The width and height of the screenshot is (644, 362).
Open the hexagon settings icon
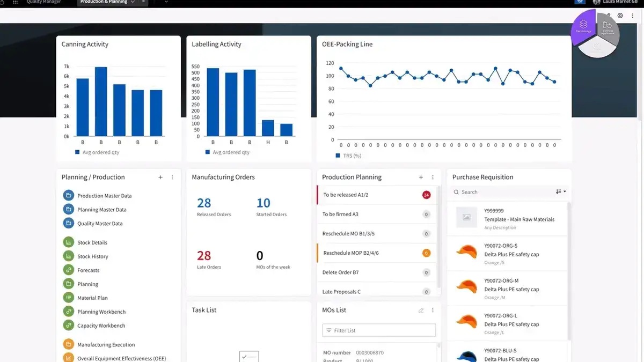620,16
